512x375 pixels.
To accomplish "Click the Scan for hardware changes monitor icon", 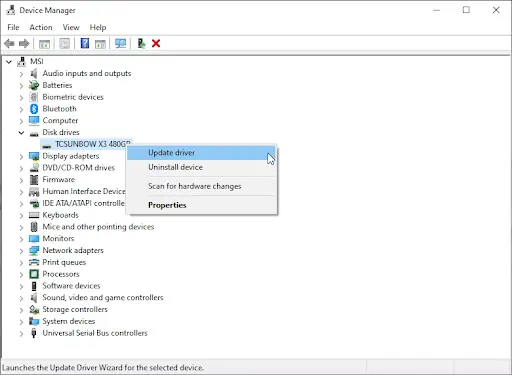I will (120, 43).
